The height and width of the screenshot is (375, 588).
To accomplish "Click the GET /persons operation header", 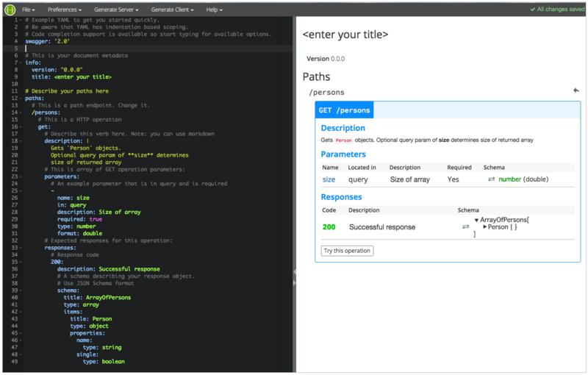I will (448, 110).
